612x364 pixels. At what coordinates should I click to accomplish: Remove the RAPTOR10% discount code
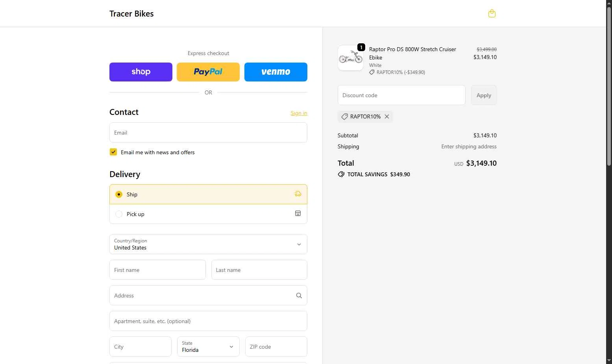tap(387, 116)
